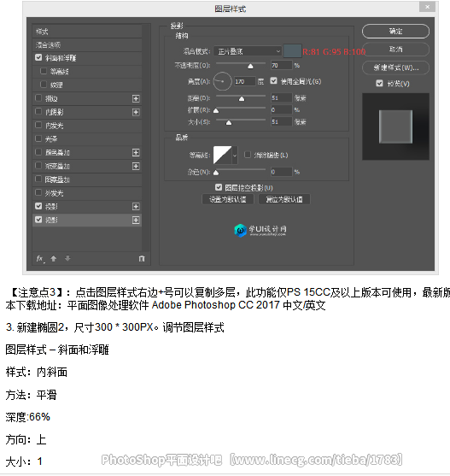Viewport: 450px width, 476px height.
Task: Check the 内阴影 checkbox
Action: click(x=38, y=111)
